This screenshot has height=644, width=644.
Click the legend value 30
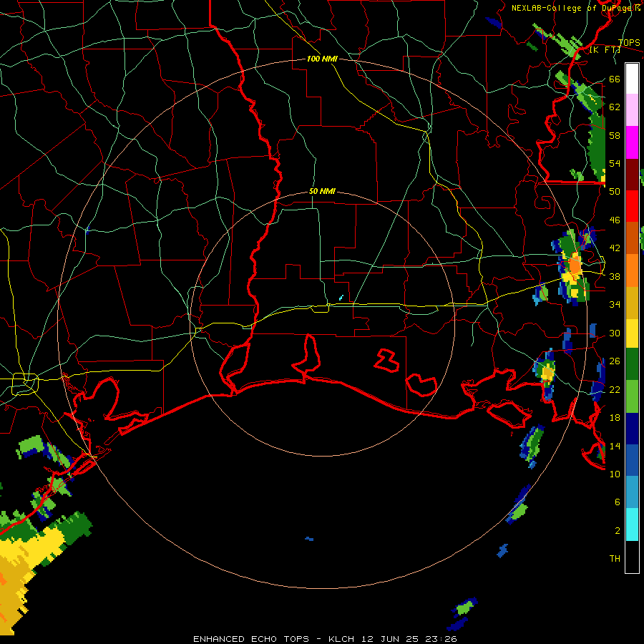coord(615,333)
